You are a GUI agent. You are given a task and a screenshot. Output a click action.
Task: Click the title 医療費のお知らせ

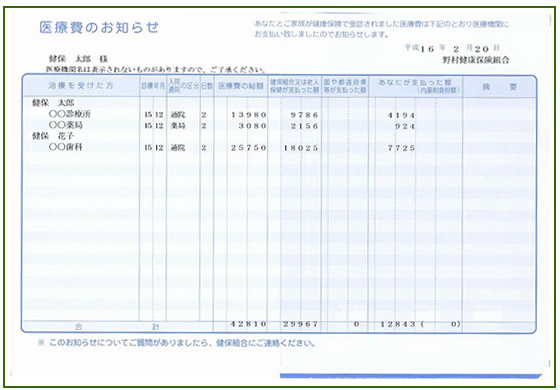99,28
